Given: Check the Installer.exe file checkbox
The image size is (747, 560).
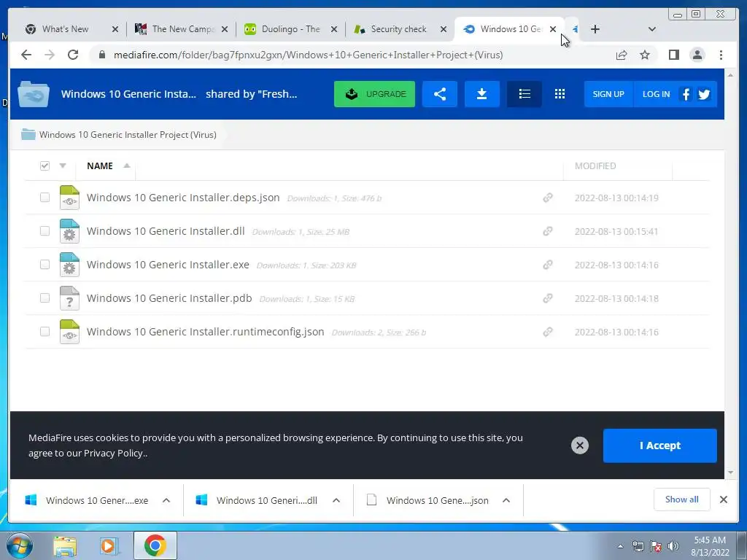Looking at the screenshot, I should click(x=44, y=264).
